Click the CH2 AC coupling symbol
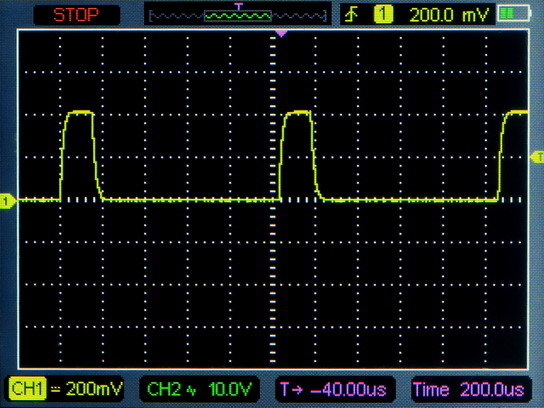Viewport: 544px width, 408px height. point(191,391)
